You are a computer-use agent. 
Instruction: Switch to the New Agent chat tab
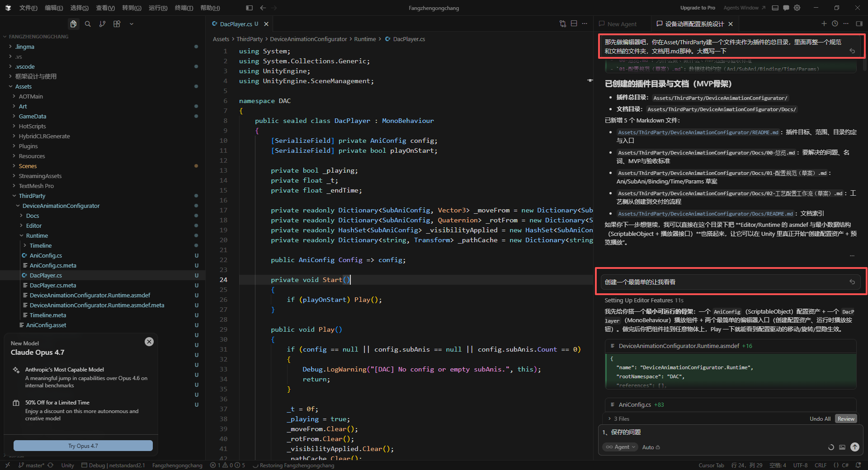pos(622,24)
